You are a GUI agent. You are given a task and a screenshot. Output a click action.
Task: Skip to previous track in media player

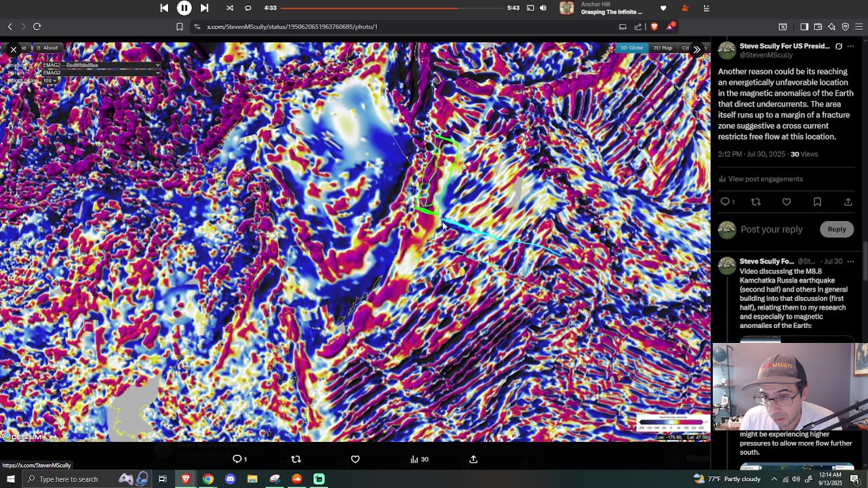pos(164,8)
